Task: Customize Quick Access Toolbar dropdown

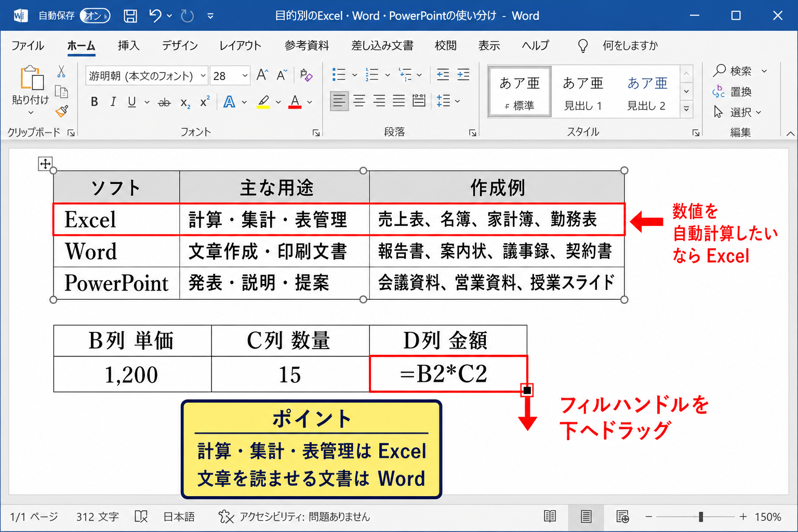Action: pos(210,16)
